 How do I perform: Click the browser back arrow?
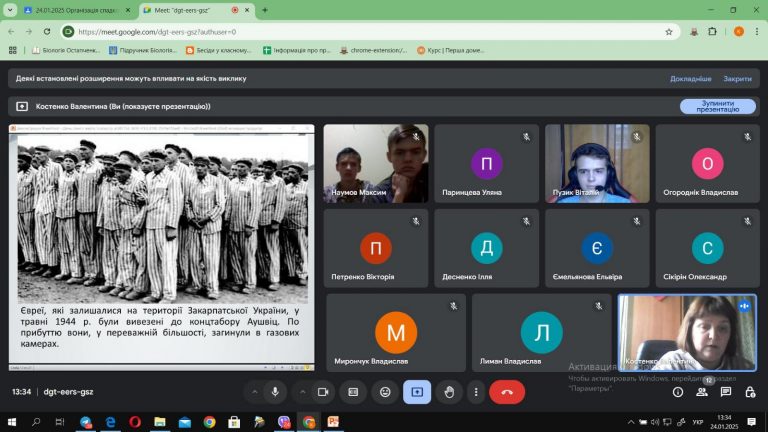pos(11,32)
